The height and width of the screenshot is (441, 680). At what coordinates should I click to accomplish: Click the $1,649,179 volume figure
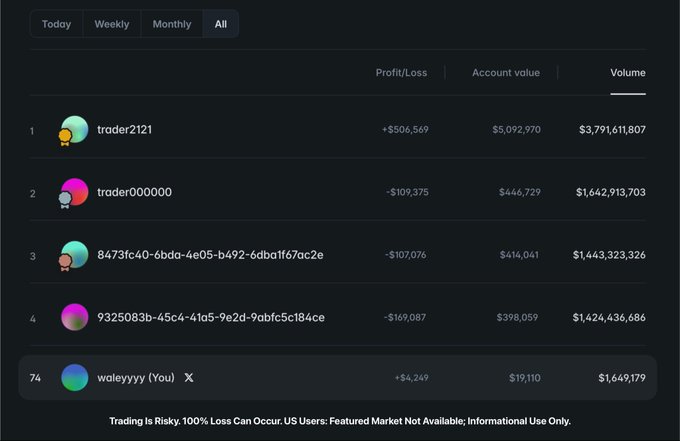click(x=622, y=378)
